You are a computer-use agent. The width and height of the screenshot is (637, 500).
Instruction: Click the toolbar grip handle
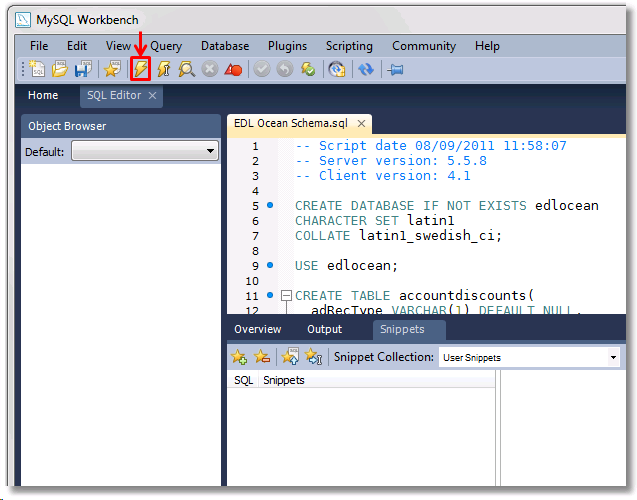[23, 69]
